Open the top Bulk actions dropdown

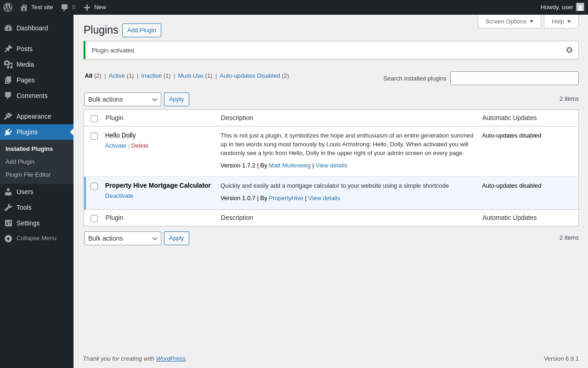tap(122, 99)
